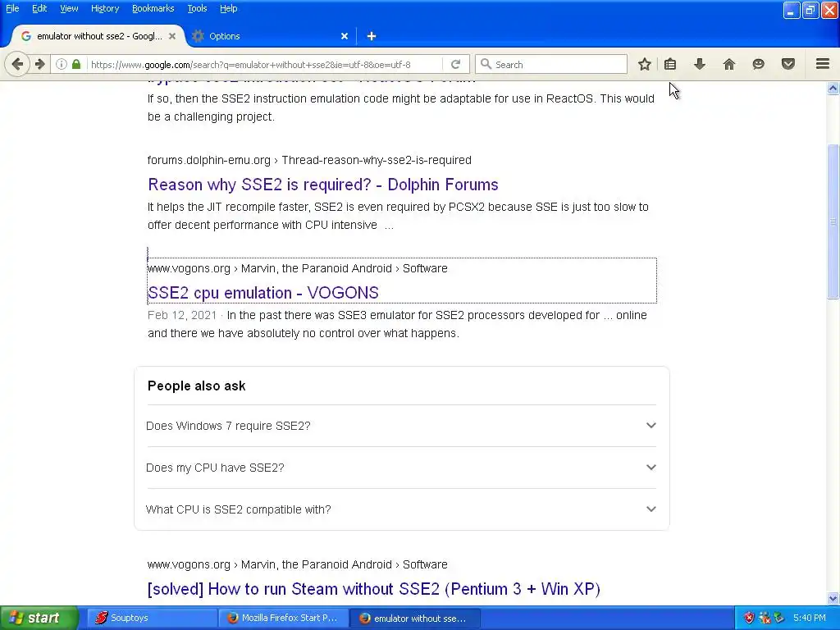
Task: Open the red shield tray icon
Action: tap(749, 618)
